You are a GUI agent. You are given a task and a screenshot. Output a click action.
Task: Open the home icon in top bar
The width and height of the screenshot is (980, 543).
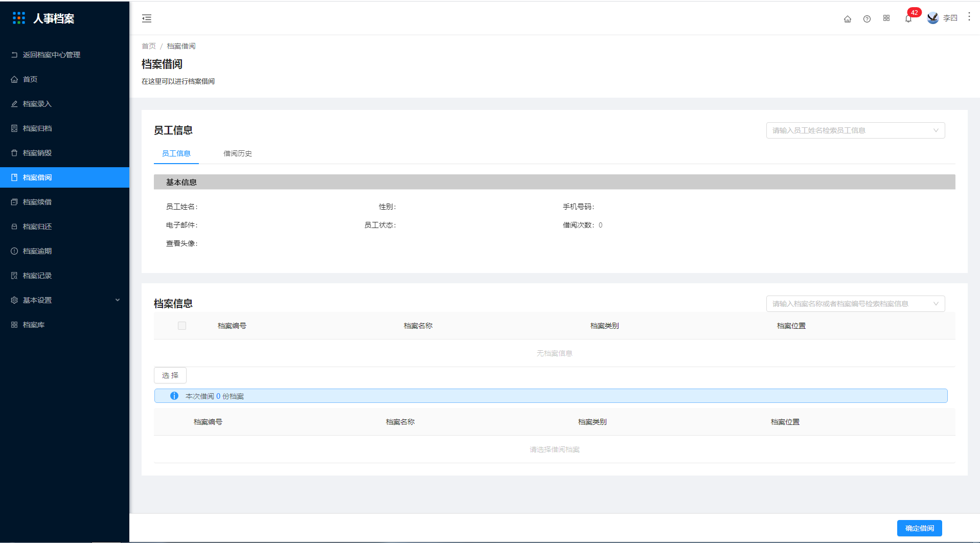point(848,19)
